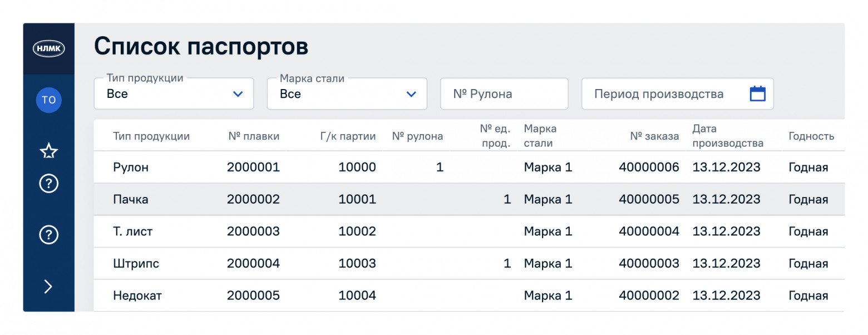Open favorites via the star icon
The width and height of the screenshot is (868, 335).
pyautogui.click(x=49, y=151)
